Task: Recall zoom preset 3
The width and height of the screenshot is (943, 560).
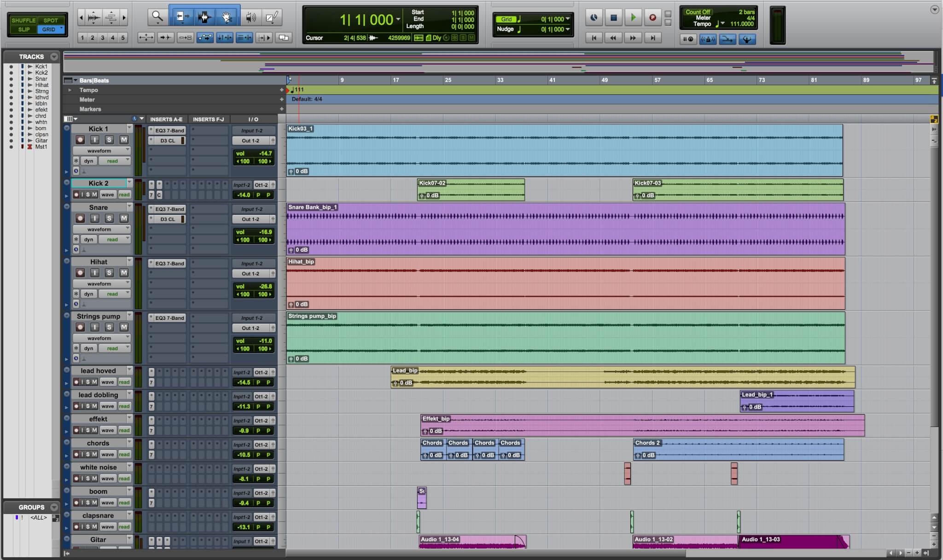Action: [102, 38]
